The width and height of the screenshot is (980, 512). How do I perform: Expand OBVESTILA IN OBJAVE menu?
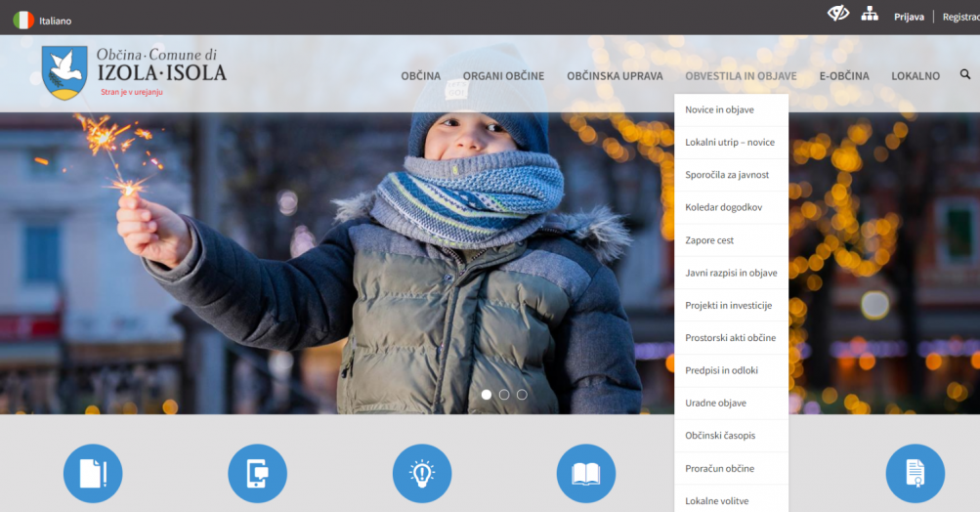(x=741, y=75)
